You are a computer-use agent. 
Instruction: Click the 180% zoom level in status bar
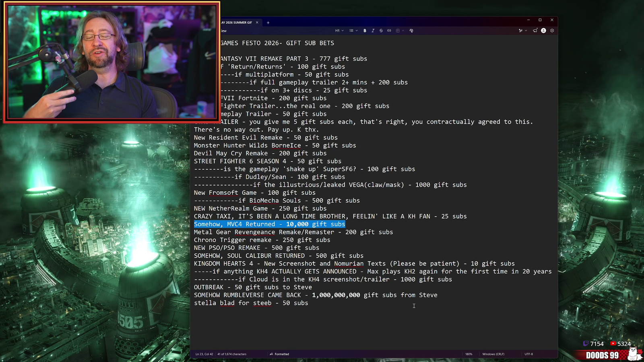pos(469,354)
